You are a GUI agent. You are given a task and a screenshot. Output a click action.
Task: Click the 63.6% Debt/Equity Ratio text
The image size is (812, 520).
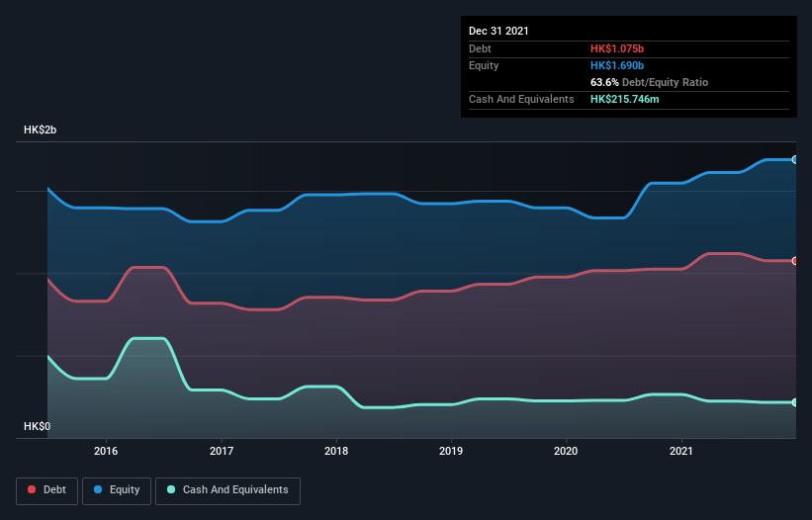tap(649, 82)
